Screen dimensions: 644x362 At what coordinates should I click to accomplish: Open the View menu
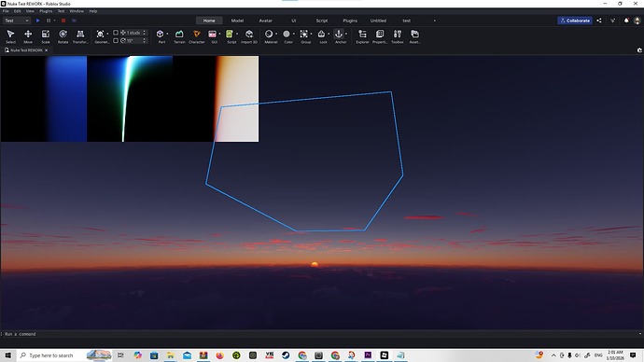[x=30, y=11]
